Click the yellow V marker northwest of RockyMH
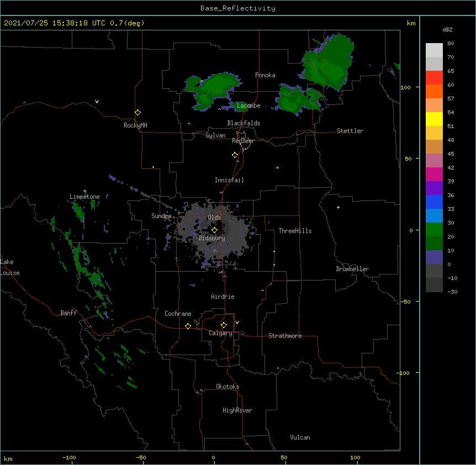This screenshot has height=465, width=476. (x=97, y=102)
